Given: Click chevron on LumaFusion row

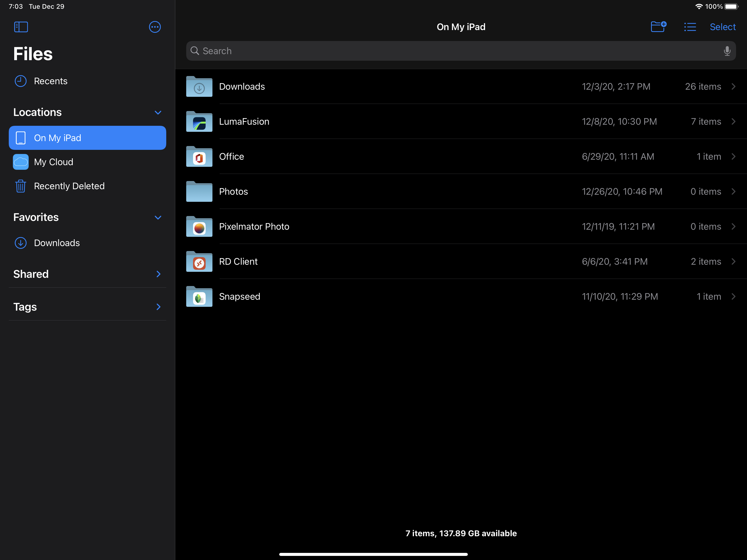Looking at the screenshot, I should click(x=734, y=122).
